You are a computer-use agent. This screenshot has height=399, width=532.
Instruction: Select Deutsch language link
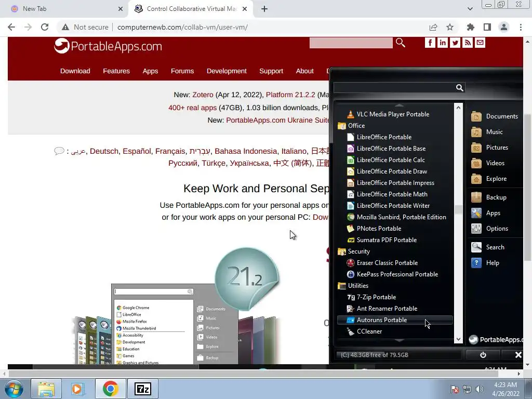[104, 151]
